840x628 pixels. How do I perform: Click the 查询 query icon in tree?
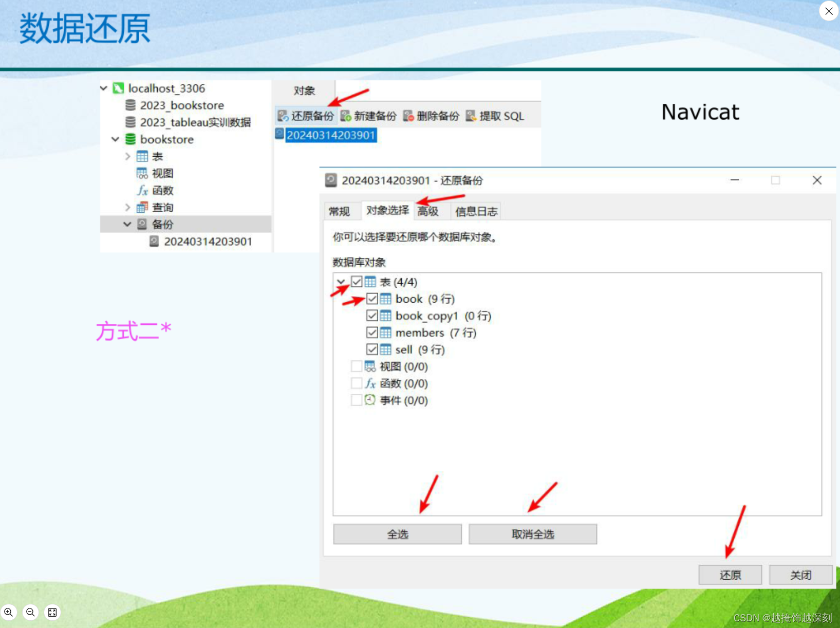coord(142,207)
